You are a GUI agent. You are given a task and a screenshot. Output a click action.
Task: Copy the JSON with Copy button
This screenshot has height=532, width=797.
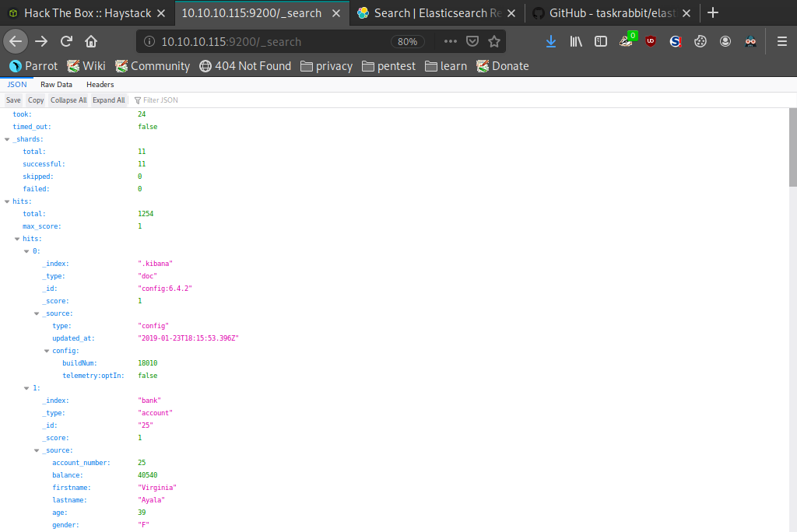point(36,100)
